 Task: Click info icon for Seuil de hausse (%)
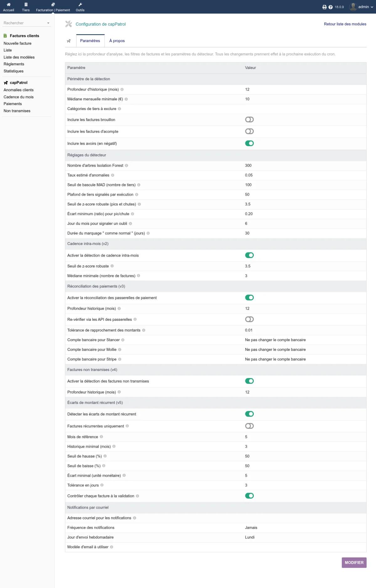click(x=105, y=456)
